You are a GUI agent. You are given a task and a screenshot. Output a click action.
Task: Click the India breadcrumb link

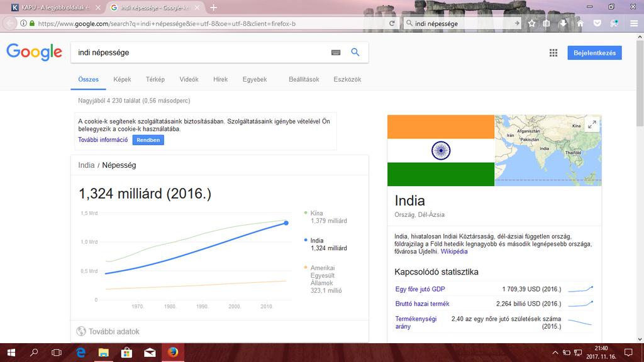pyautogui.click(x=86, y=165)
